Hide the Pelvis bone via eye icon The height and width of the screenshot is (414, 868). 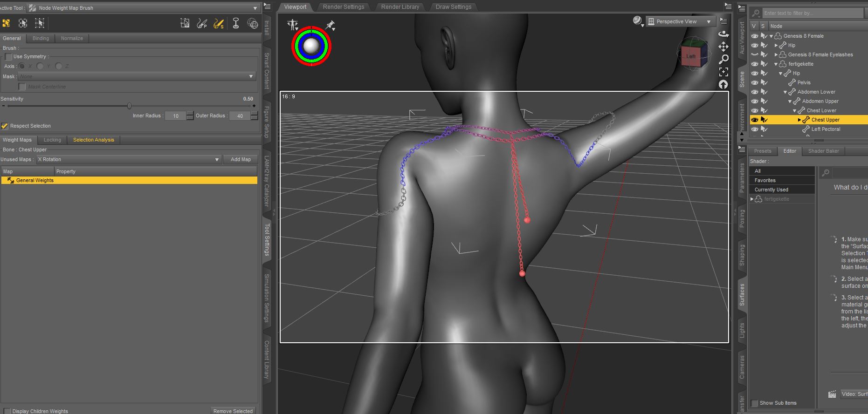755,82
